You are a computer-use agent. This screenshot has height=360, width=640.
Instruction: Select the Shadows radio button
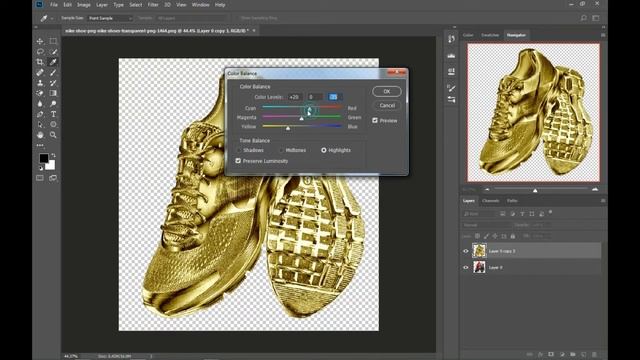click(x=239, y=150)
